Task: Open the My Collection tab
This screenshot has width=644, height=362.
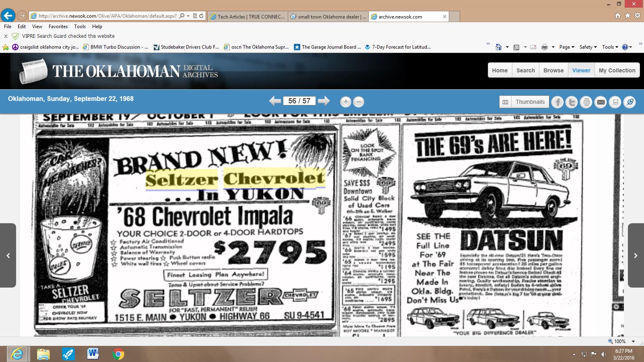Action: [x=617, y=70]
